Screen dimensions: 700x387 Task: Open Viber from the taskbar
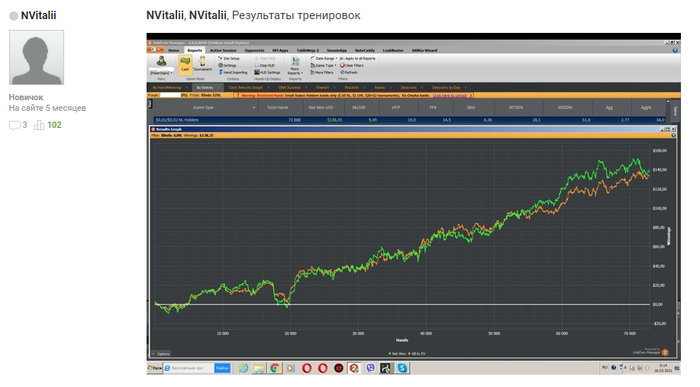370,368
